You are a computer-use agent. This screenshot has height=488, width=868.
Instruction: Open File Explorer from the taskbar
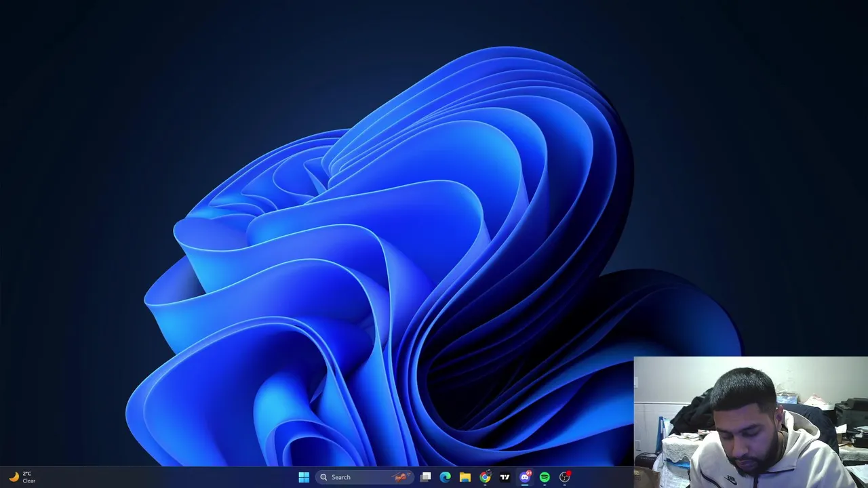pyautogui.click(x=465, y=477)
